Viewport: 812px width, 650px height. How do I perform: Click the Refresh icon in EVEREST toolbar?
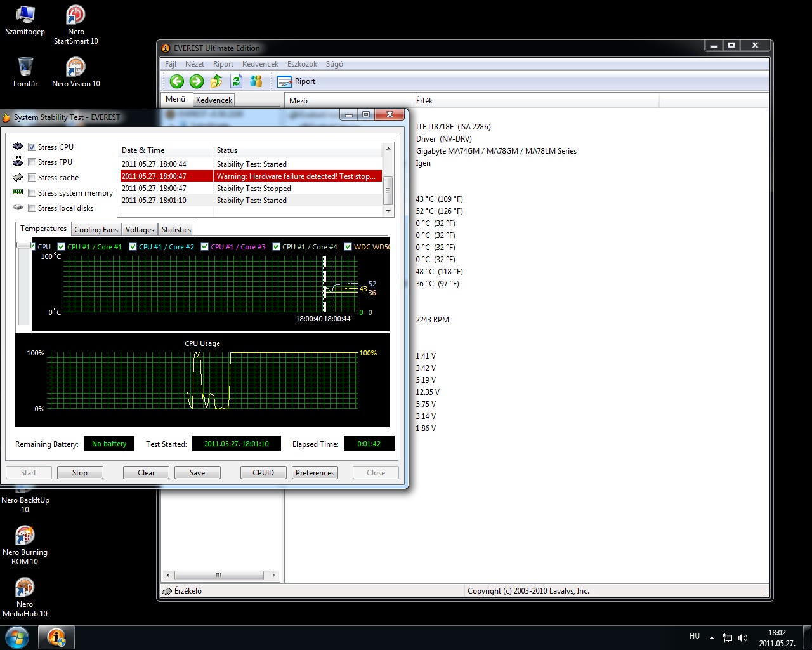237,81
